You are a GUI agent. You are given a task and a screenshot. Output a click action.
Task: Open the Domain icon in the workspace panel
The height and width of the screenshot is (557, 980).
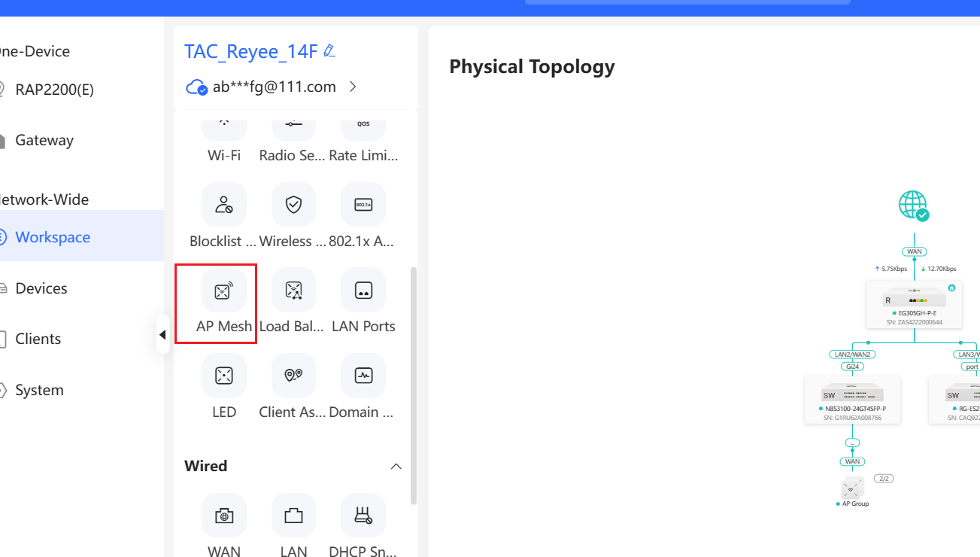(363, 376)
